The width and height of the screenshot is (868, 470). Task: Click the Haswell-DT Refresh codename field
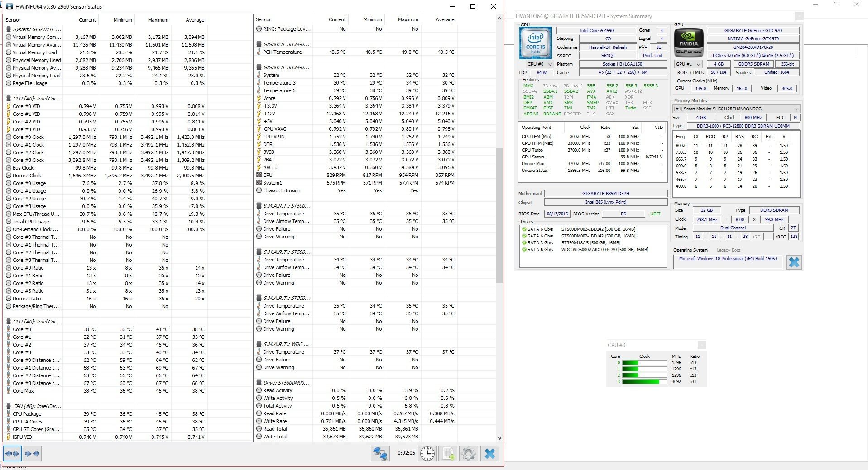(608, 47)
